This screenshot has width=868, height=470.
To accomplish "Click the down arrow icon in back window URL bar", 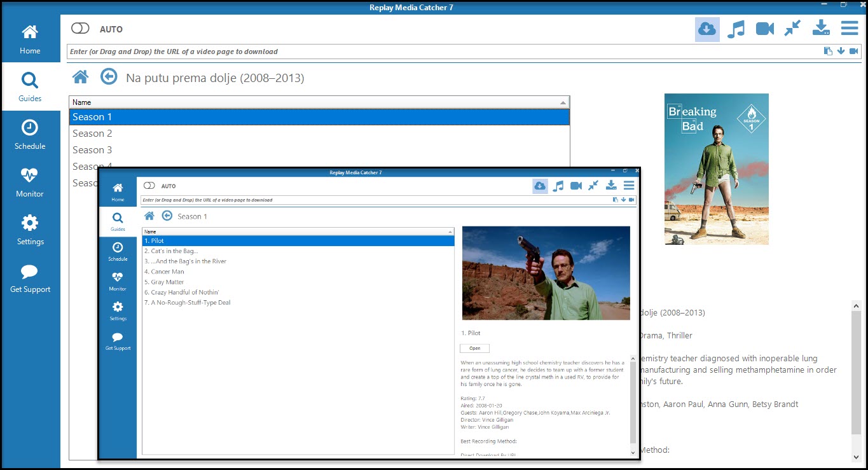I will (x=841, y=52).
